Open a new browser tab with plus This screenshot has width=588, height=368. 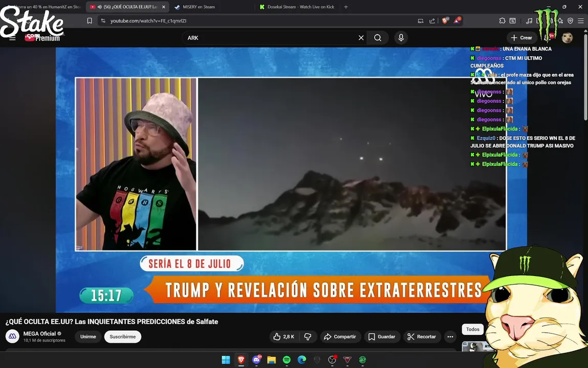(x=346, y=7)
